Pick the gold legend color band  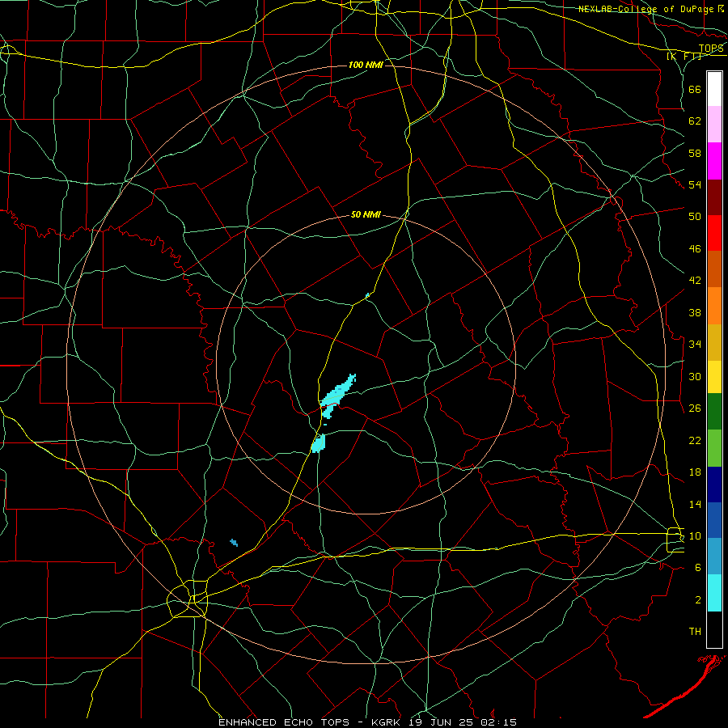pyautogui.click(x=714, y=342)
